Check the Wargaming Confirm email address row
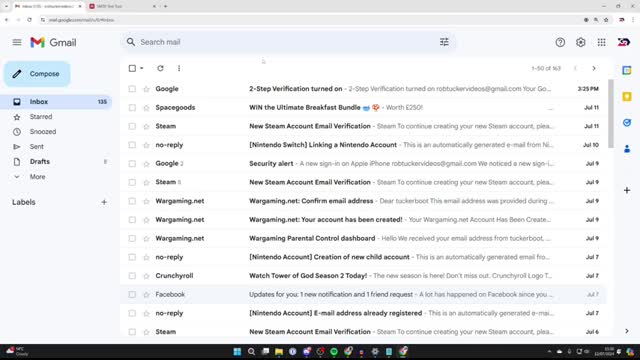Image resolution: width=640 pixels, height=360 pixels. tap(132, 201)
